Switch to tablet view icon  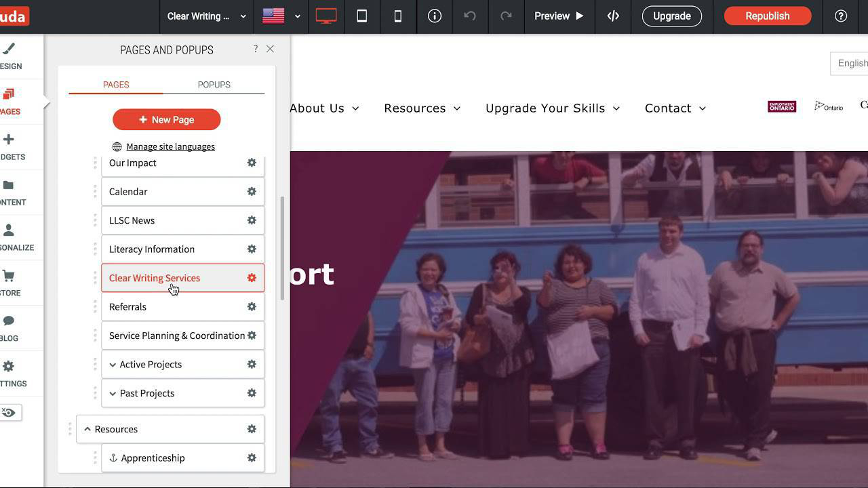pyautogui.click(x=362, y=16)
